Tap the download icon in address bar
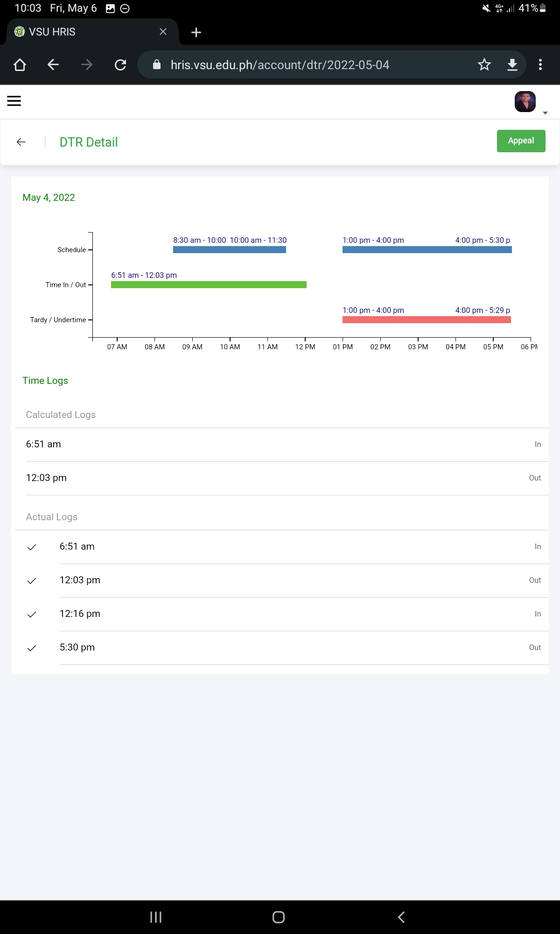 [512, 65]
